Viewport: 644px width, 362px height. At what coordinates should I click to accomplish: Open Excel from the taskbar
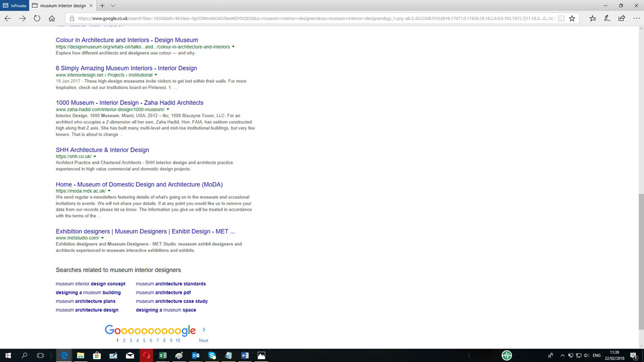163,355
